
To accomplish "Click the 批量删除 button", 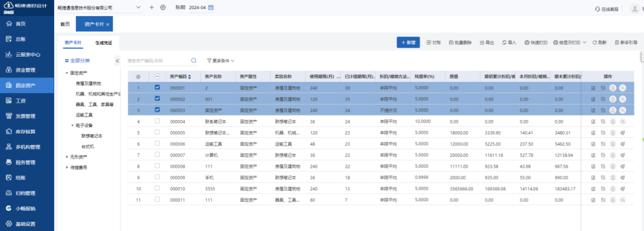I will (x=460, y=42).
